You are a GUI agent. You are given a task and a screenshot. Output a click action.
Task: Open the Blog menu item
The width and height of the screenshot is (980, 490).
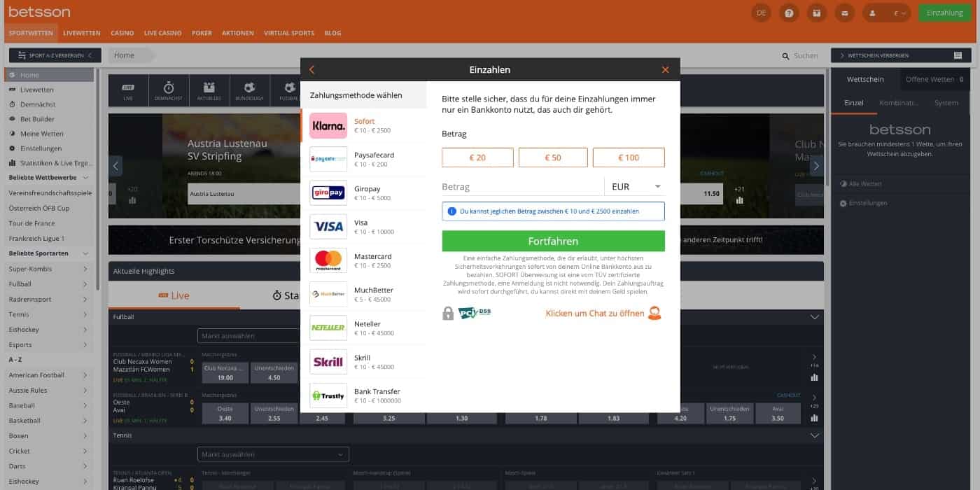coord(332,33)
